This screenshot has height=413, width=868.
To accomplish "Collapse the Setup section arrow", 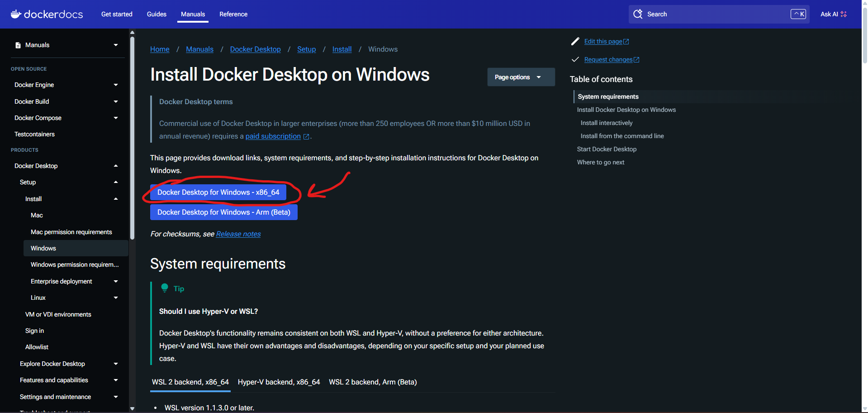I will (116, 182).
